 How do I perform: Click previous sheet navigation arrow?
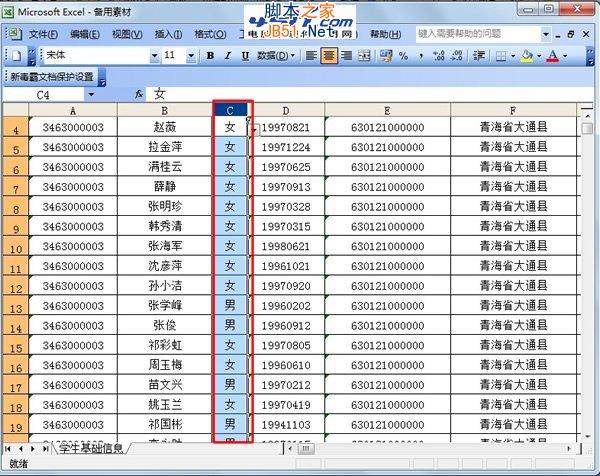tap(20, 448)
